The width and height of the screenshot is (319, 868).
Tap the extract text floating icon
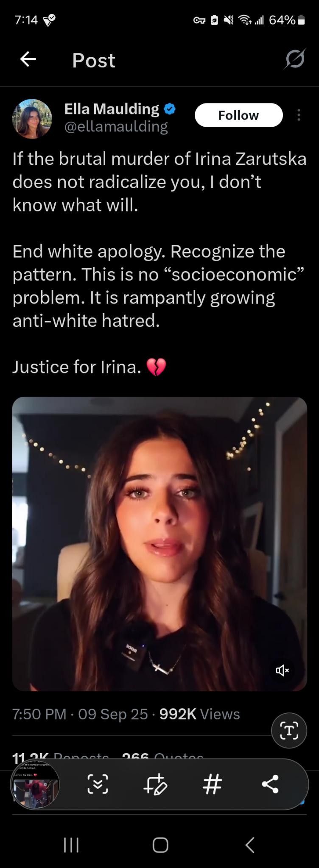(x=289, y=731)
